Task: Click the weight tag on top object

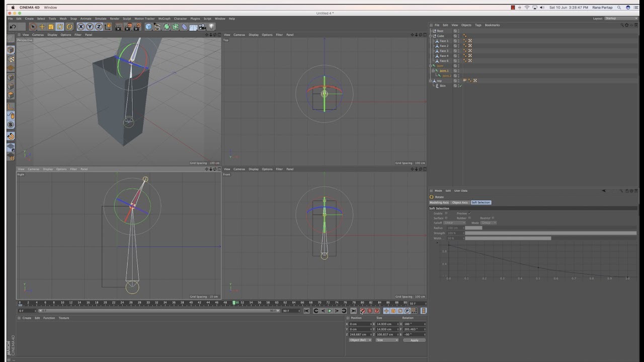Action: pos(465,80)
